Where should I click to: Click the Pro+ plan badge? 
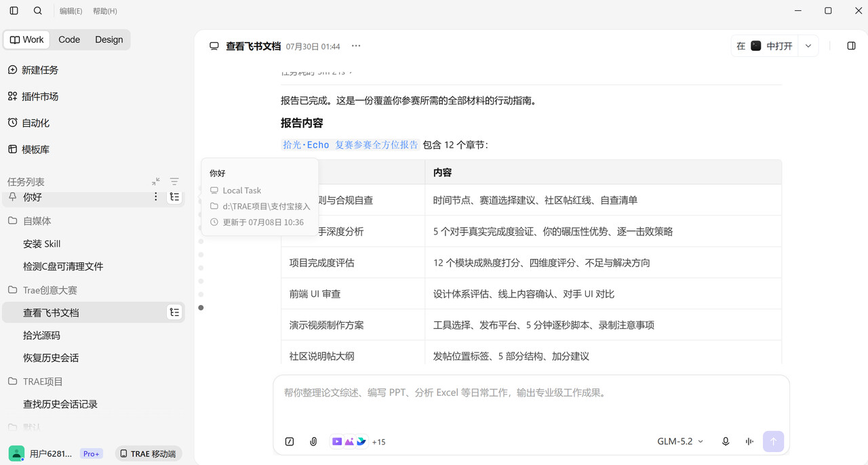coord(92,453)
